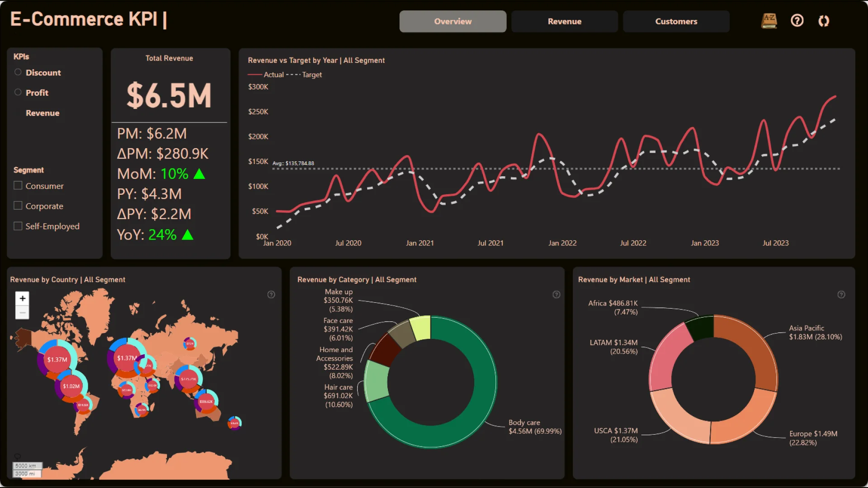
Task: Click the Jul 2022 axis label
Action: [633, 243]
